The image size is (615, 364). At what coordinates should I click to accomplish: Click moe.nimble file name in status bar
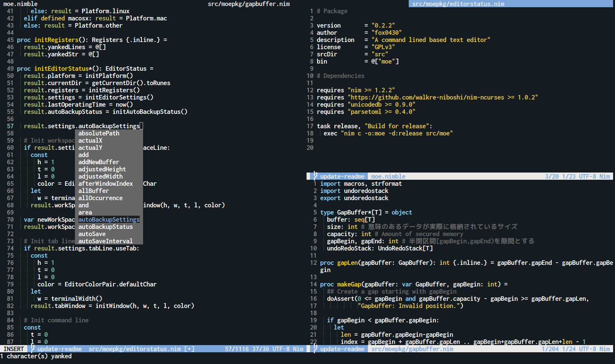click(x=388, y=176)
